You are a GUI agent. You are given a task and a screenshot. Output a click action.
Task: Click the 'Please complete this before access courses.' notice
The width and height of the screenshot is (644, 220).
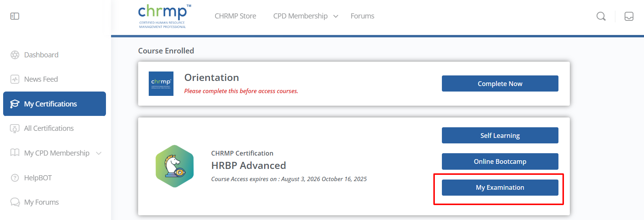click(241, 91)
